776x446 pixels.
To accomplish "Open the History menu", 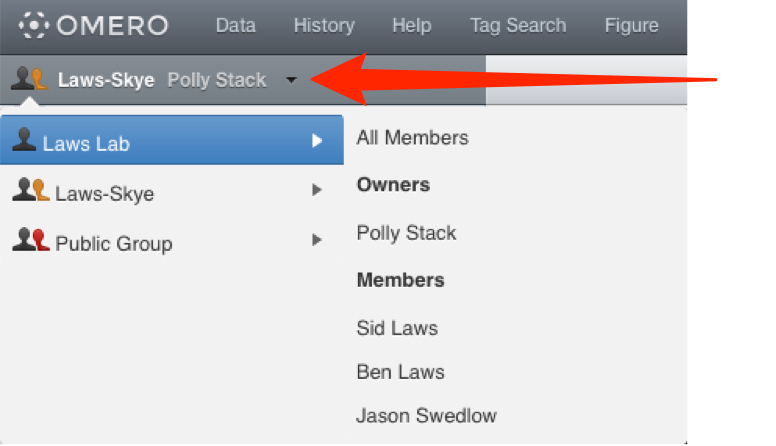I will (324, 25).
